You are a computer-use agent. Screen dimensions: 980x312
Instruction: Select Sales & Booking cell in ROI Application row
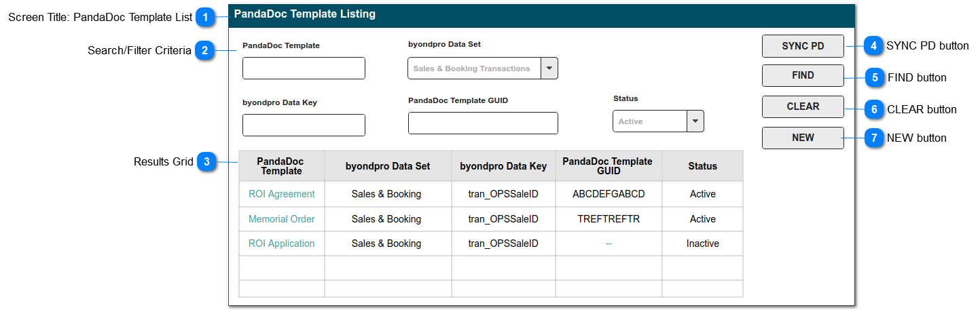click(x=388, y=243)
